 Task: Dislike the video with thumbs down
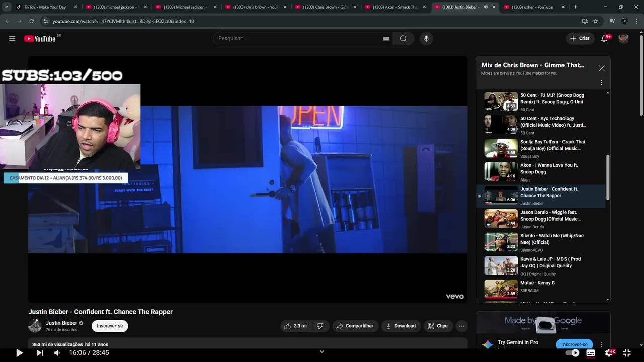point(320,326)
